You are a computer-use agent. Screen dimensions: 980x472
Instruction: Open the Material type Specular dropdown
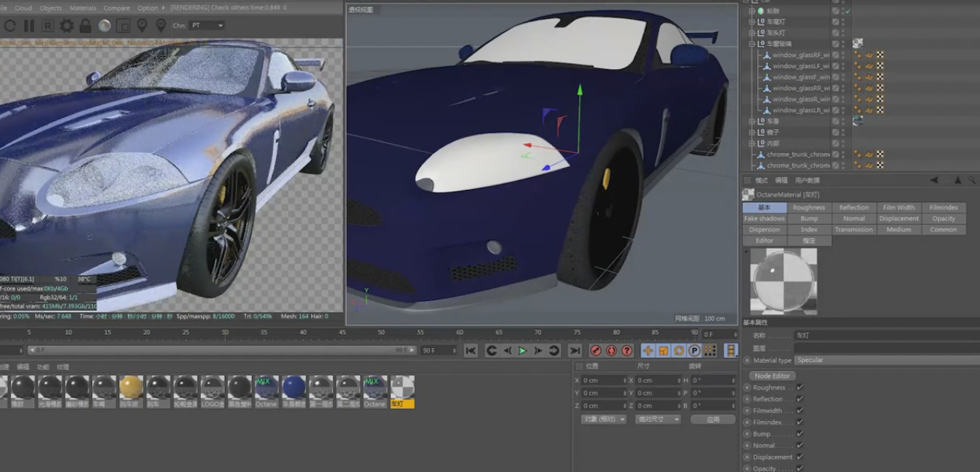click(887, 360)
